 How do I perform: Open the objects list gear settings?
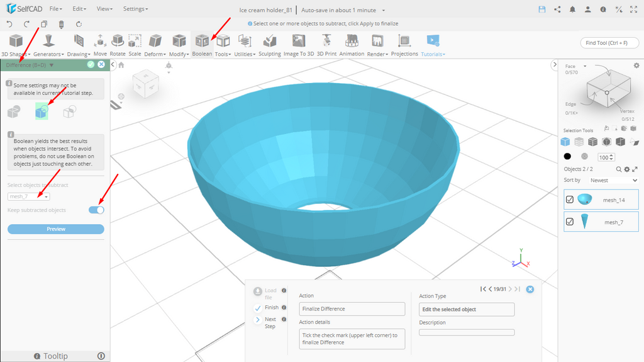click(627, 169)
